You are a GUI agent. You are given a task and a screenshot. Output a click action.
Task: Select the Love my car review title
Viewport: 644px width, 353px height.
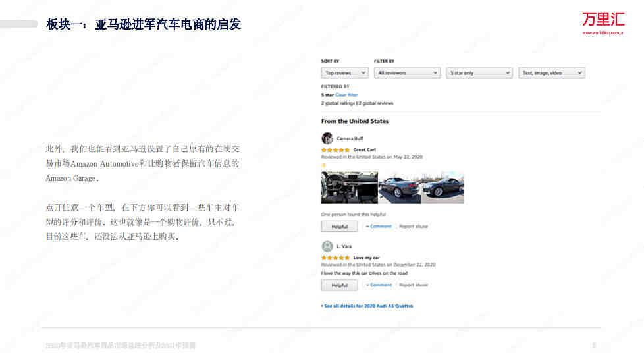366,258
